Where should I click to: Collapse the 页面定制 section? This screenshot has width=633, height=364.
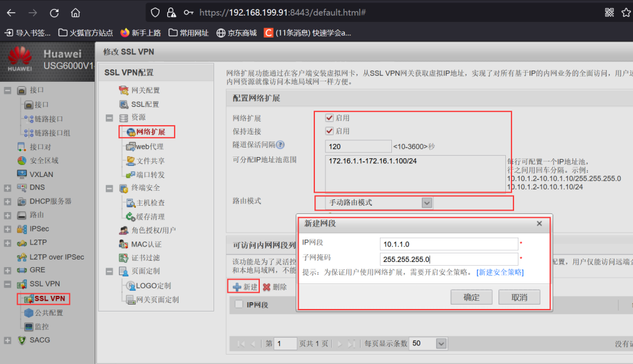pyautogui.click(x=110, y=271)
